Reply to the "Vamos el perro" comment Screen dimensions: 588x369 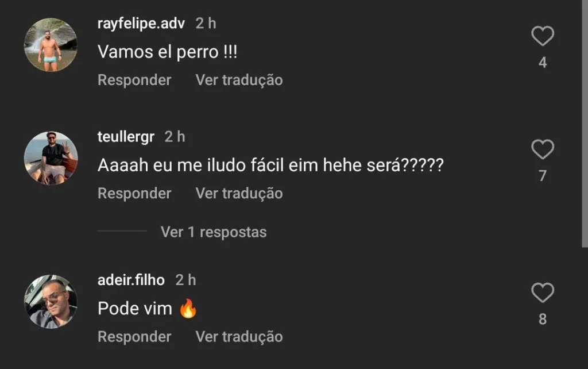(134, 80)
